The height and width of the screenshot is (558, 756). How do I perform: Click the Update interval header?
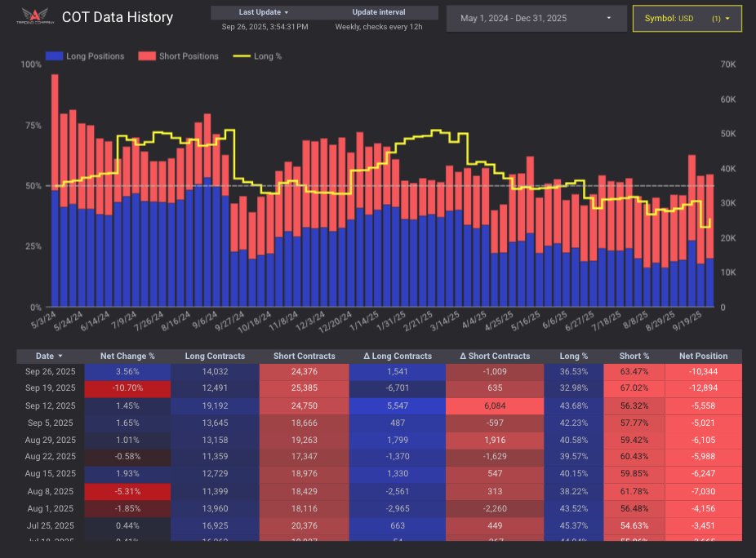click(x=379, y=12)
